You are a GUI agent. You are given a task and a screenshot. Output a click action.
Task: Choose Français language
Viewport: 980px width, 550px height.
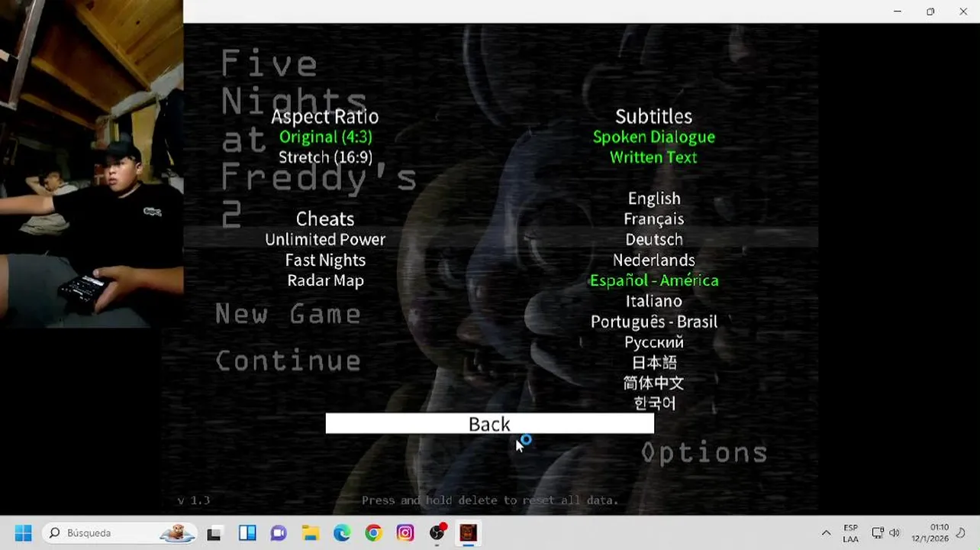654,219
